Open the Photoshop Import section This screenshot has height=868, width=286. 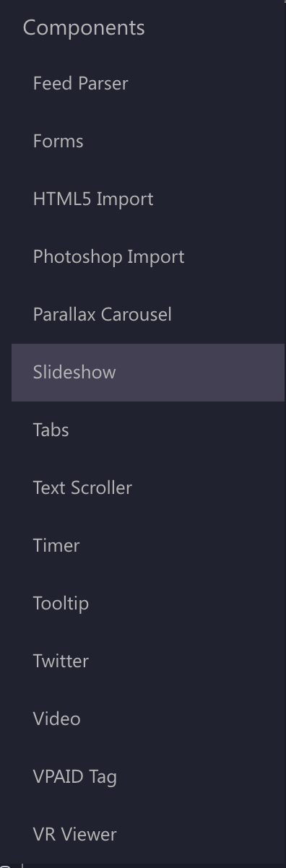click(148, 257)
